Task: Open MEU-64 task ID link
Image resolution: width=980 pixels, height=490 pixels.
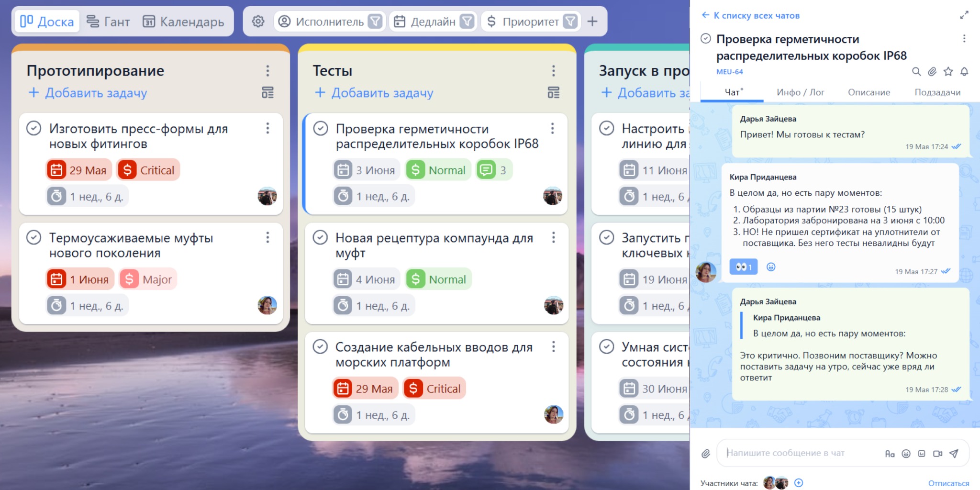Action: coord(730,72)
